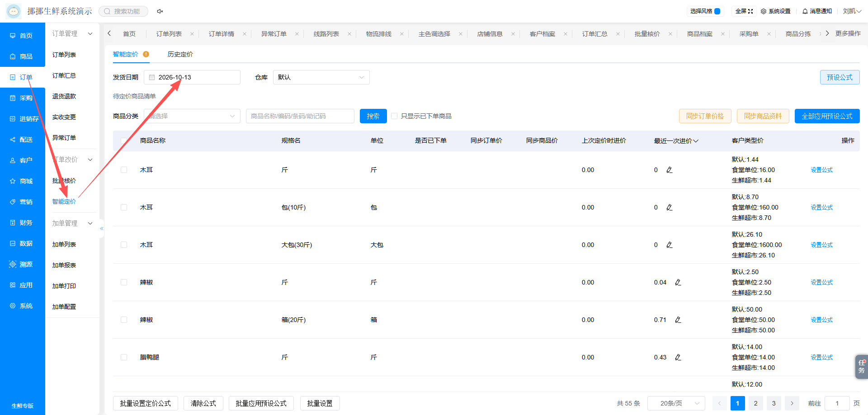Go to next page arrow
Image resolution: width=868 pixels, height=415 pixels.
792,403
